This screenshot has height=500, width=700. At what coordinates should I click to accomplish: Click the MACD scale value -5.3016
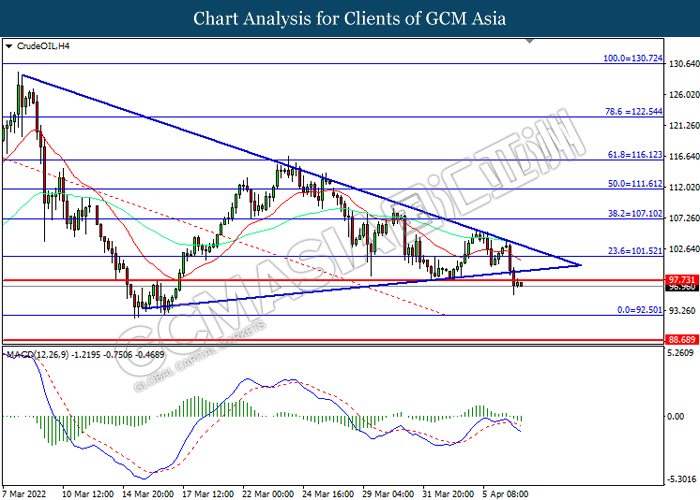tap(681, 480)
